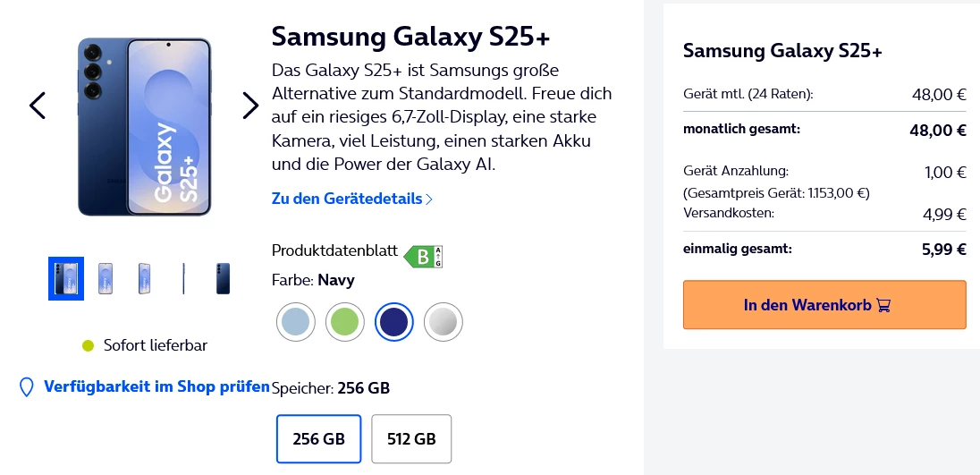Go to previous product image arrow
Screen dimensions: 980x475
37,106
